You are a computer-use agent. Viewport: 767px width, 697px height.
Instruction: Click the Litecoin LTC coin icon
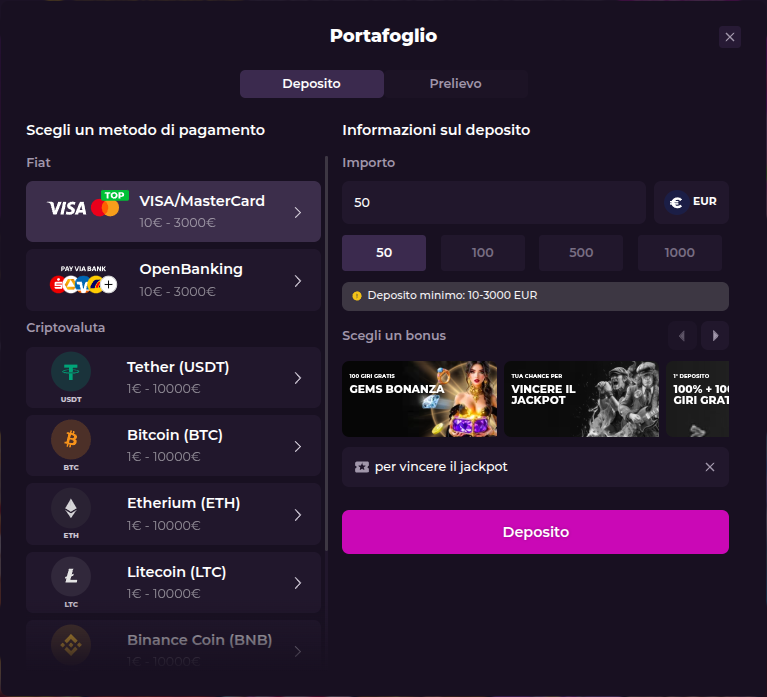click(71, 576)
